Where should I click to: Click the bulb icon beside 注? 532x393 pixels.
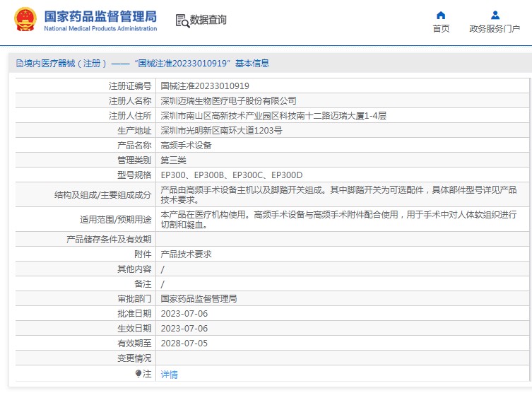pyautogui.click(x=138, y=373)
